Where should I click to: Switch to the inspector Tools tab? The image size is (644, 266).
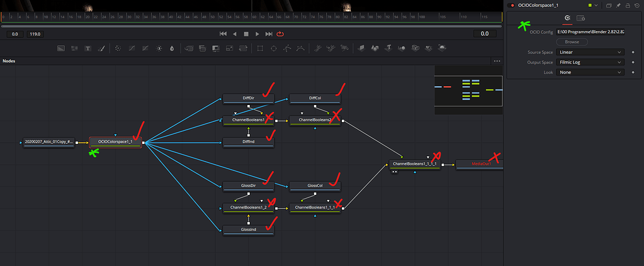pos(567,18)
